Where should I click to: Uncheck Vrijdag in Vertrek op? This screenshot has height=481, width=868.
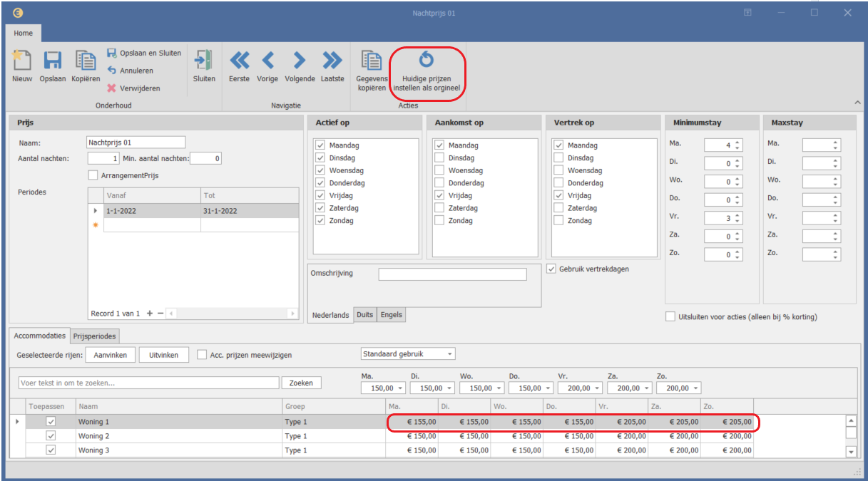coord(558,195)
